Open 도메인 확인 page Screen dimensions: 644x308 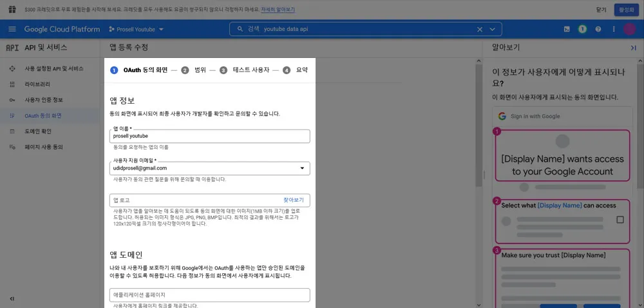coord(38,131)
